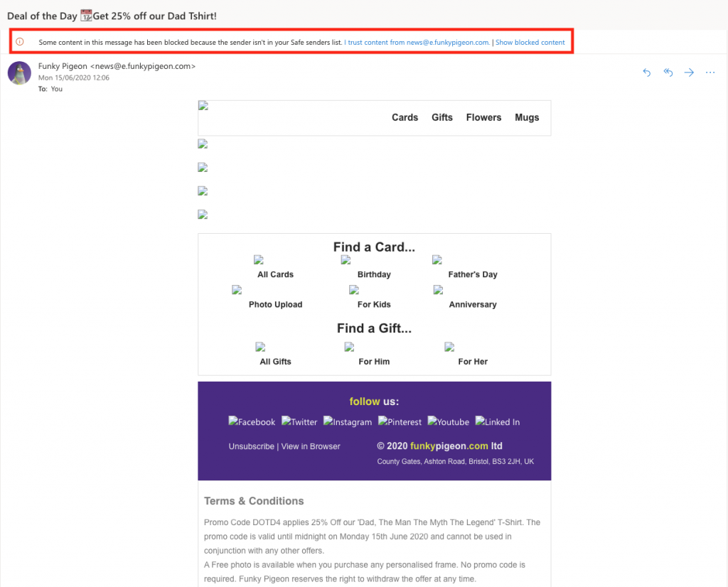
Task: Click the Reply arrow icon
Action: click(x=646, y=72)
